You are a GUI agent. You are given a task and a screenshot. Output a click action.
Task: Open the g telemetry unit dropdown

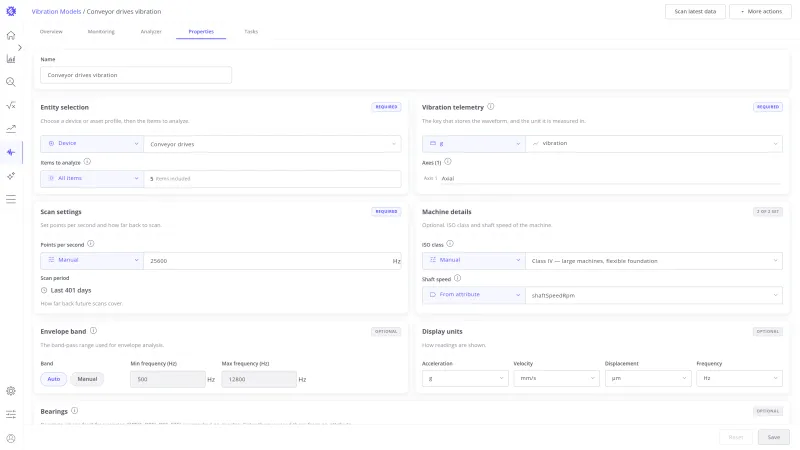click(474, 143)
